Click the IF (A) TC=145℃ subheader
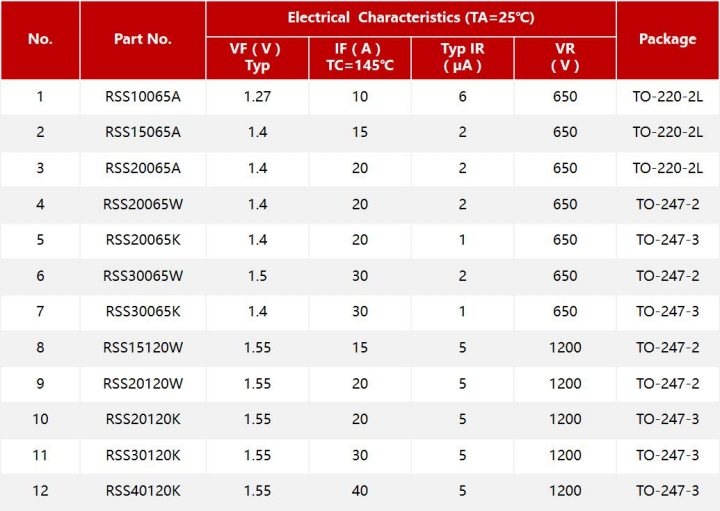The height and width of the screenshot is (511, 720). (359, 58)
